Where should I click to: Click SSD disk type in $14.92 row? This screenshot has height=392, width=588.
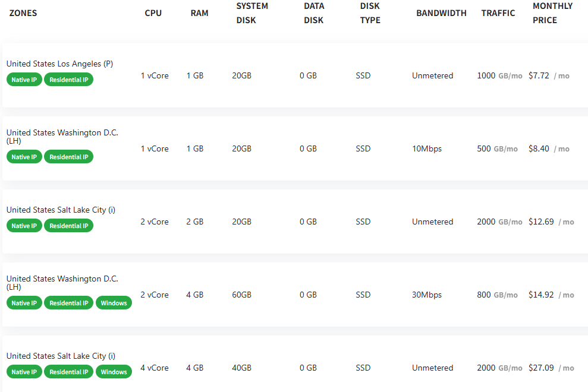[363, 295]
